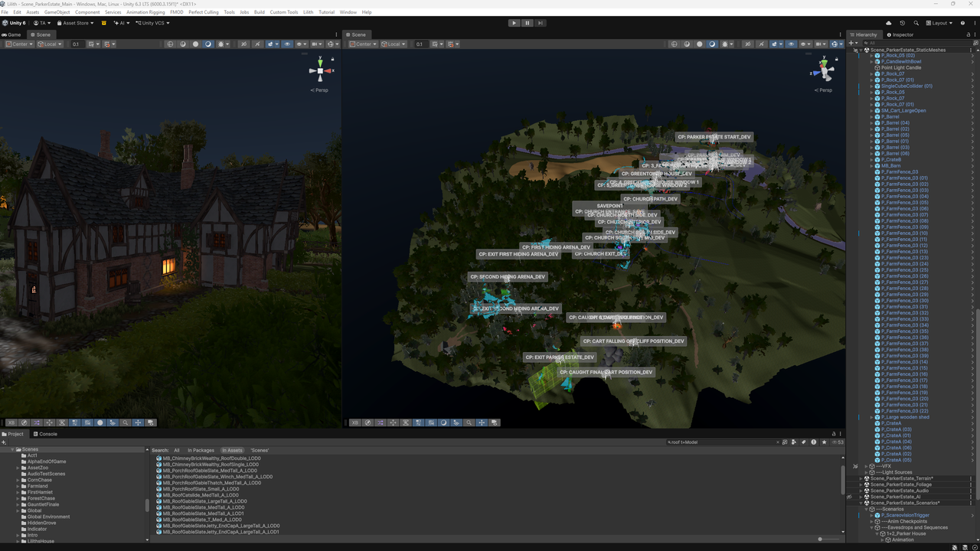
Task: Click the 'All' search scope filter
Action: [176, 450]
